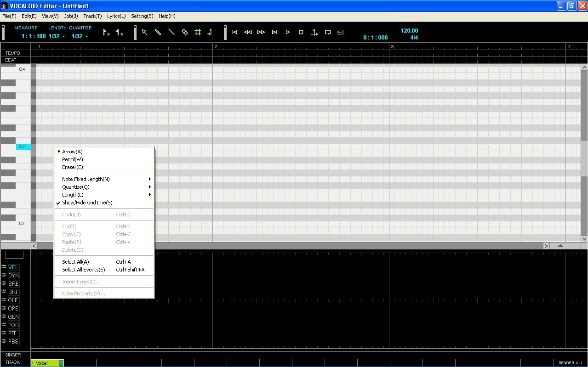Click the fast-forward transport icon
Image resolution: width=588 pixels, height=367 pixels.
[261, 32]
